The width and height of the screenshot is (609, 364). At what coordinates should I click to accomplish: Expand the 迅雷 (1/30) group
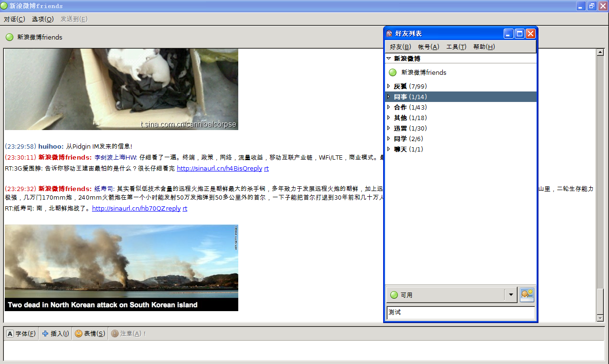point(389,128)
